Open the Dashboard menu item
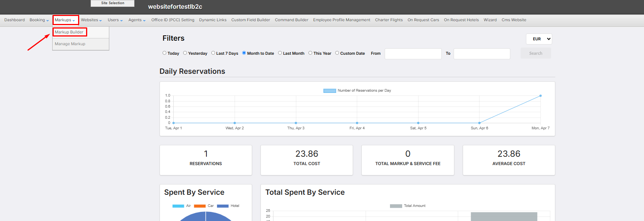This screenshot has height=221, width=644. [14, 20]
